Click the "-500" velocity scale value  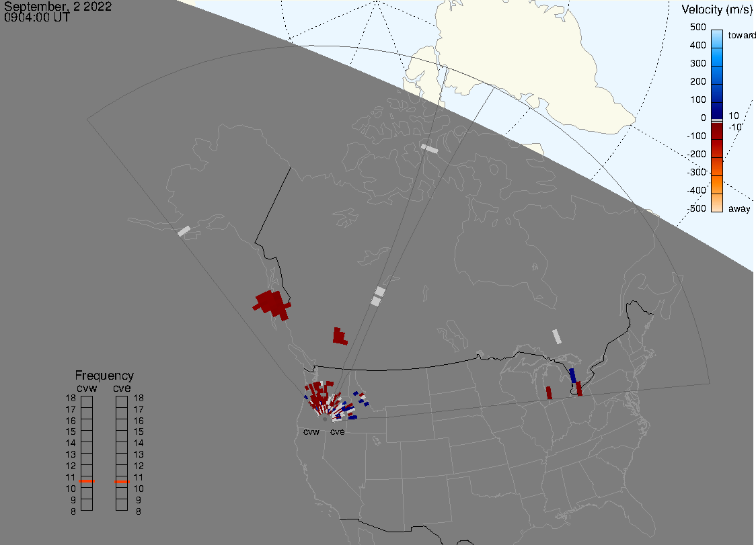coord(696,208)
